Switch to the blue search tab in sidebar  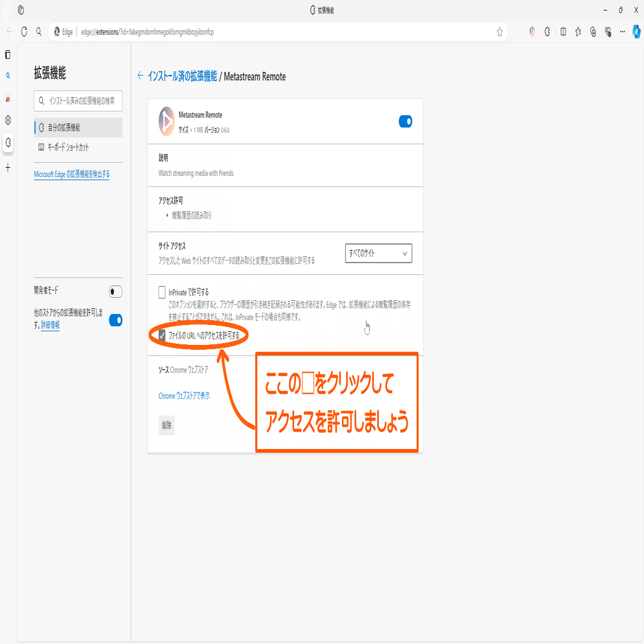point(8,76)
